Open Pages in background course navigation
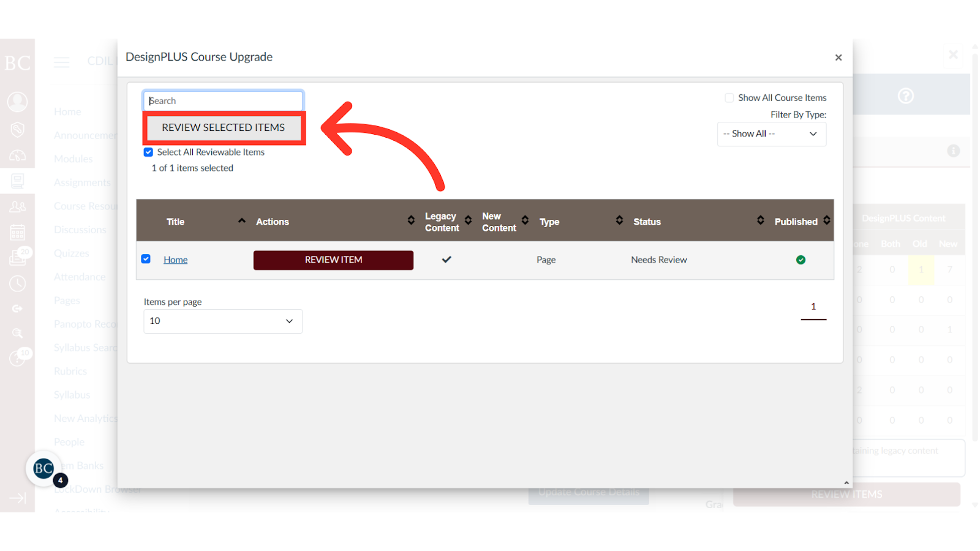Viewport: 980px width, 551px height. pyautogui.click(x=66, y=301)
